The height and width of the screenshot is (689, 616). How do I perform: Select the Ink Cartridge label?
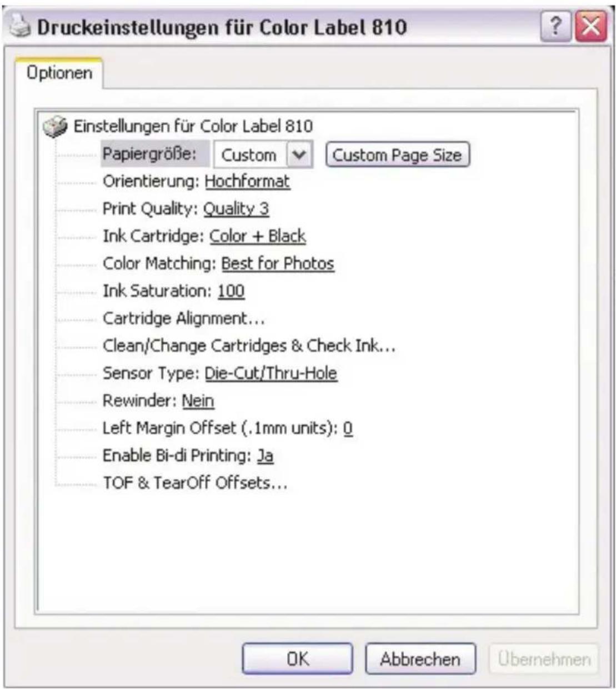[153, 236]
